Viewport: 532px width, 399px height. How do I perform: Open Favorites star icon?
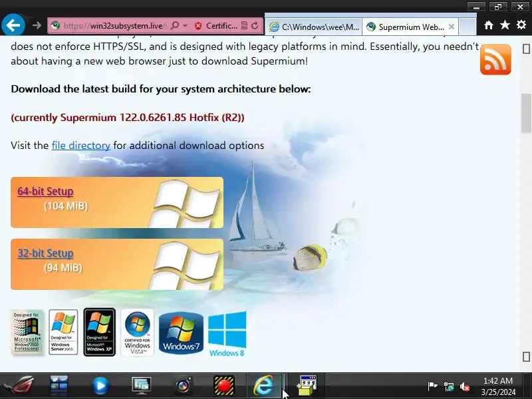point(505,25)
